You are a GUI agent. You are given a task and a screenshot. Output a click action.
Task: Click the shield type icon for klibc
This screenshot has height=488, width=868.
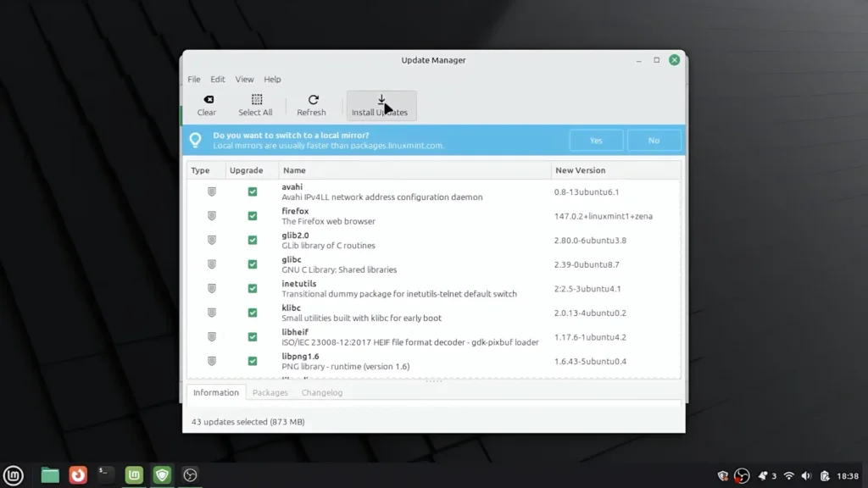(x=211, y=313)
